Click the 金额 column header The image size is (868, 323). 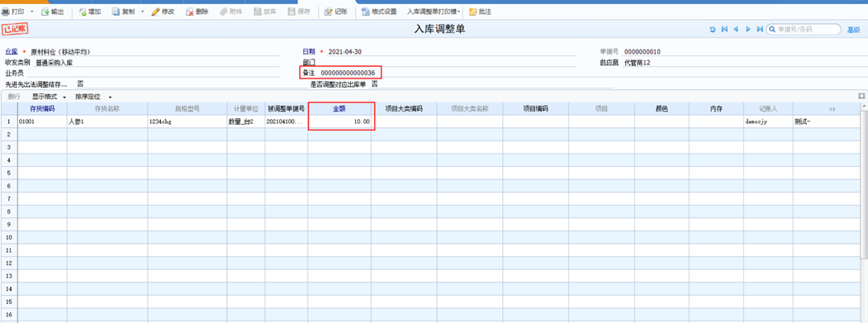339,109
